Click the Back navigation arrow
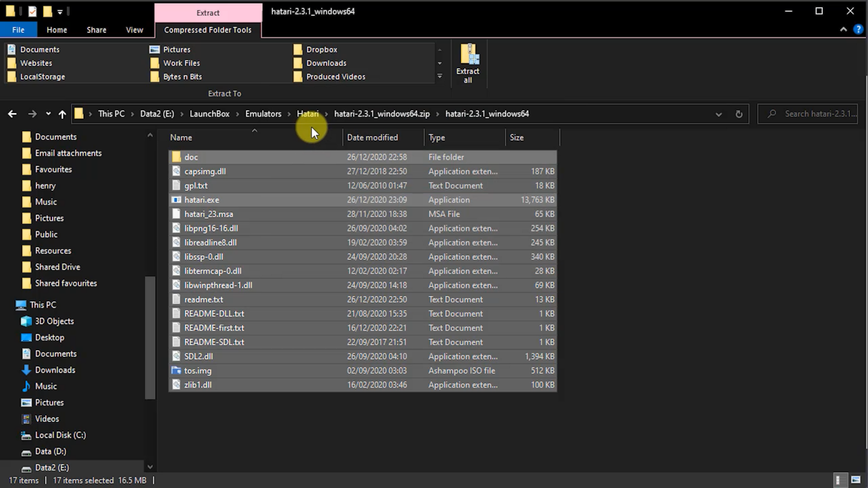 tap(12, 114)
